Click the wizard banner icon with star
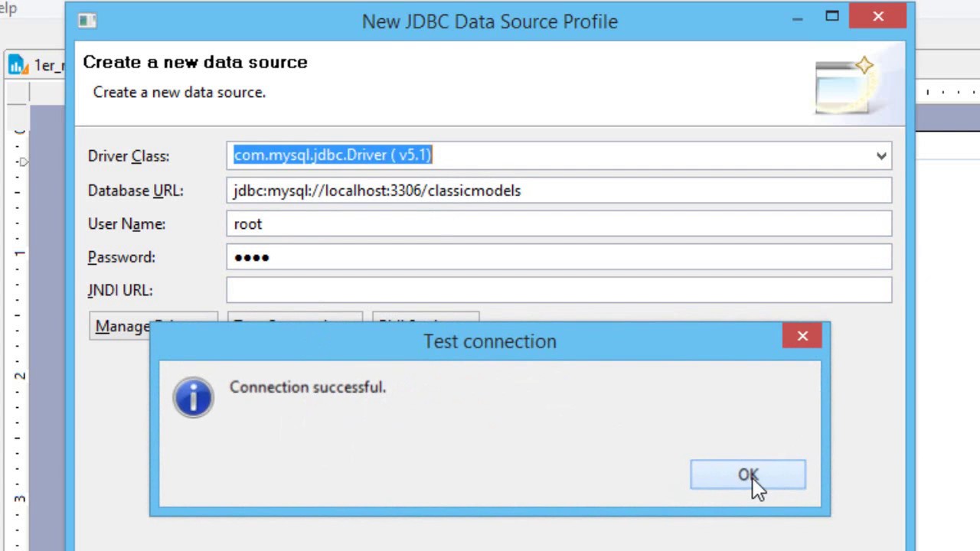980x551 pixels. tap(845, 86)
